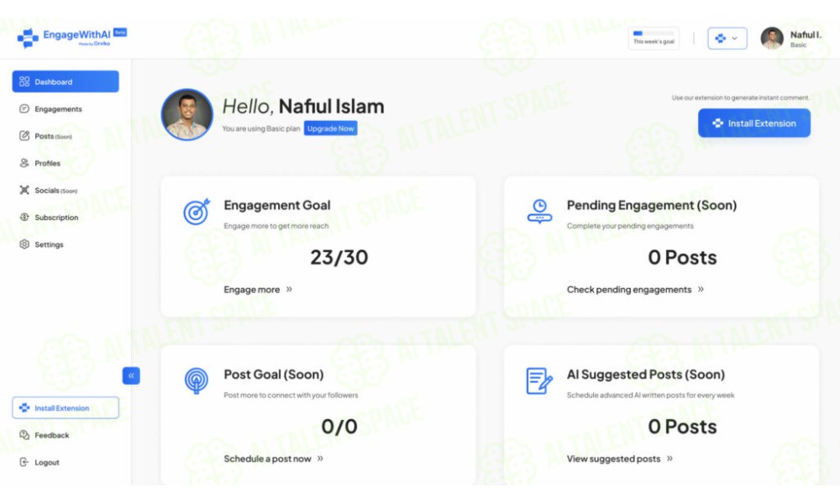This screenshot has width=840, height=504.
Task: Click the This week's goal progress bar
Action: (x=654, y=38)
